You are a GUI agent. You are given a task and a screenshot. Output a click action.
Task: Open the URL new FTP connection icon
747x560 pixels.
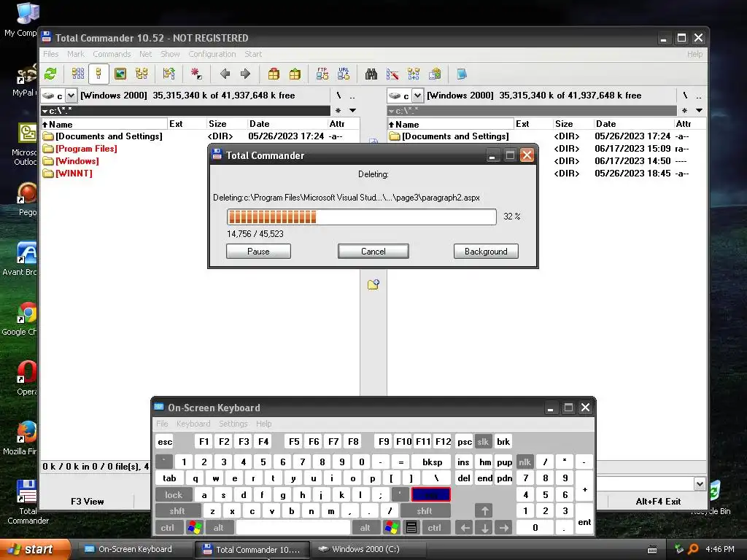344,74
